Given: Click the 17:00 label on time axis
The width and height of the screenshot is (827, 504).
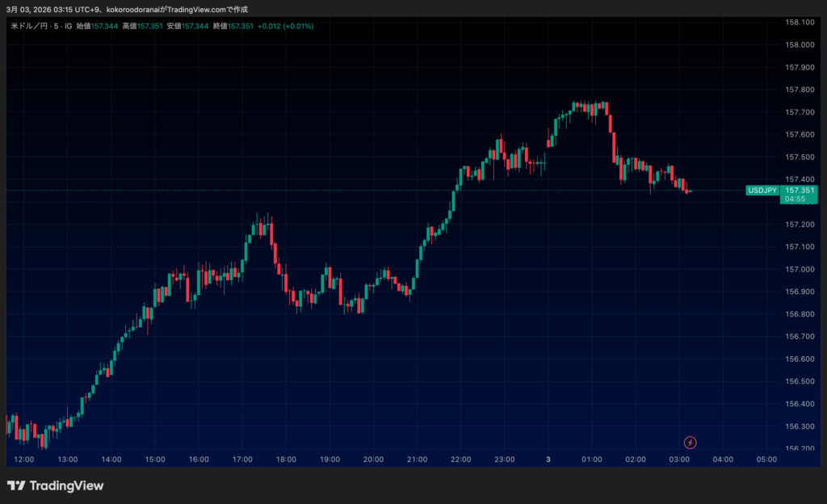Looking at the screenshot, I should pyautogui.click(x=242, y=460).
